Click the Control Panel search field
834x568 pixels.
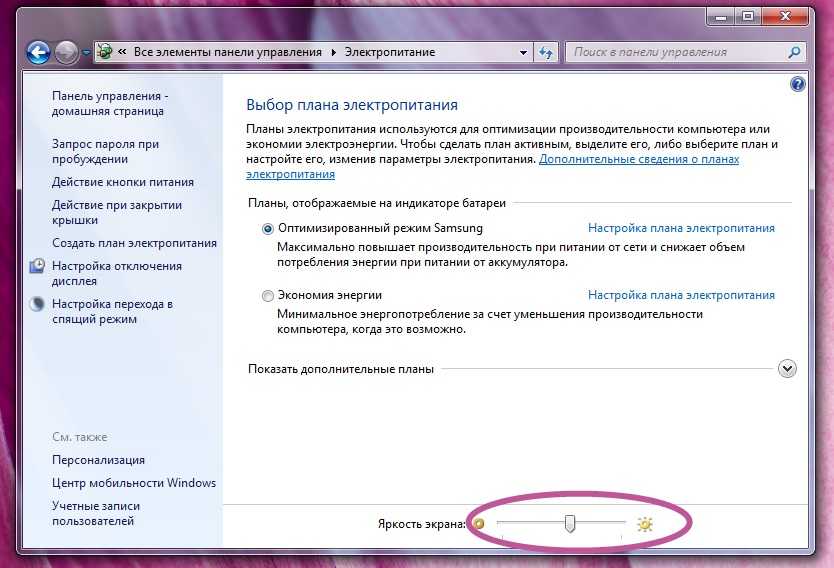click(676, 52)
